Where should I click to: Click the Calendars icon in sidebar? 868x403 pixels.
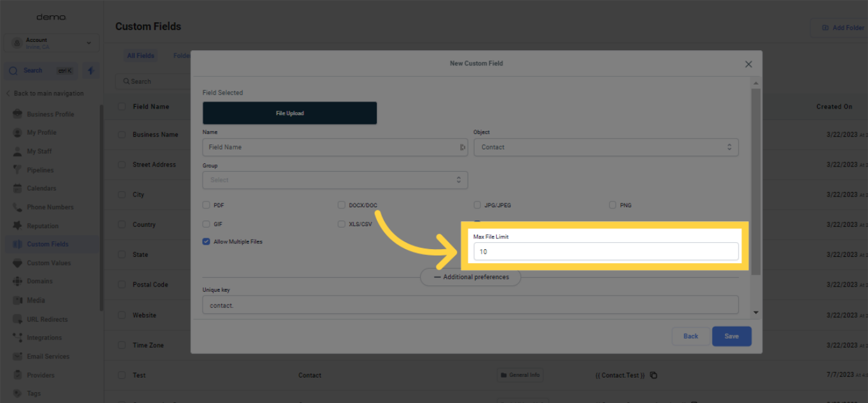point(17,188)
